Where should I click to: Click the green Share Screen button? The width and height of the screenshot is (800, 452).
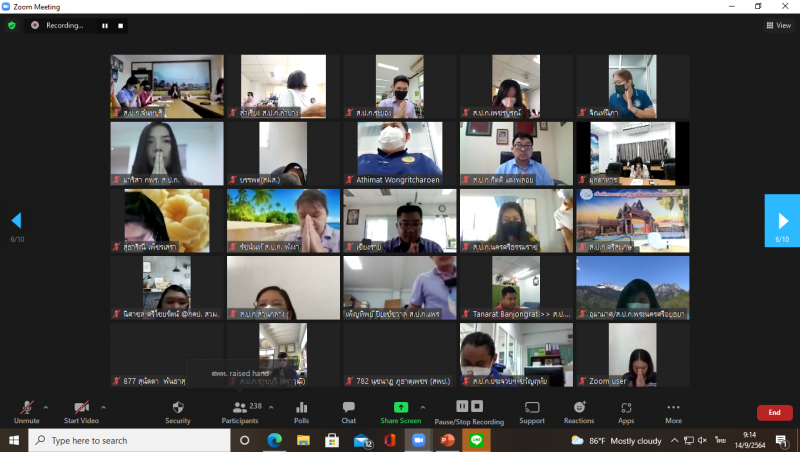[x=401, y=412]
